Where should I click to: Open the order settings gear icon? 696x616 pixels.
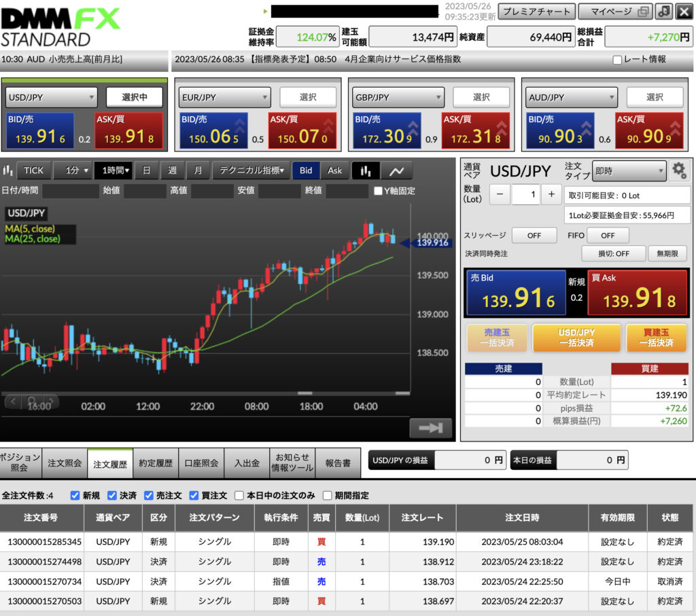(x=679, y=170)
